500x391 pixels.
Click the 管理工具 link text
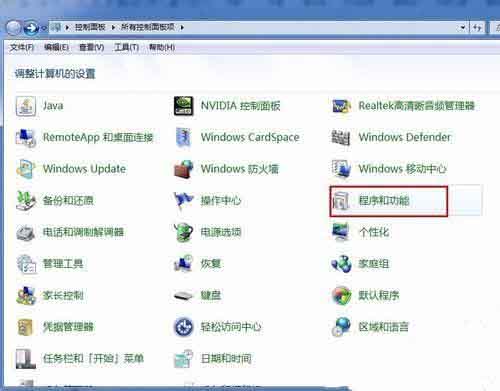pos(63,264)
